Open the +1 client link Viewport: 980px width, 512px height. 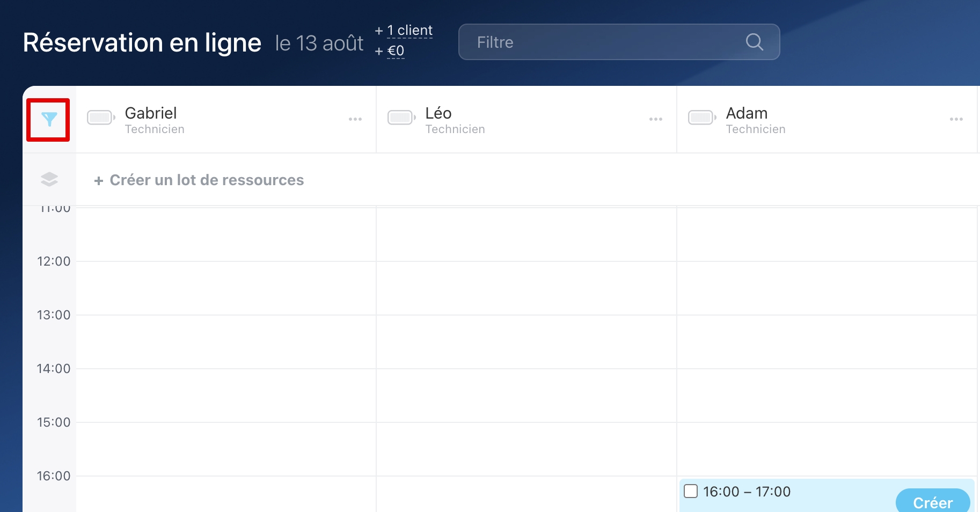tap(409, 31)
